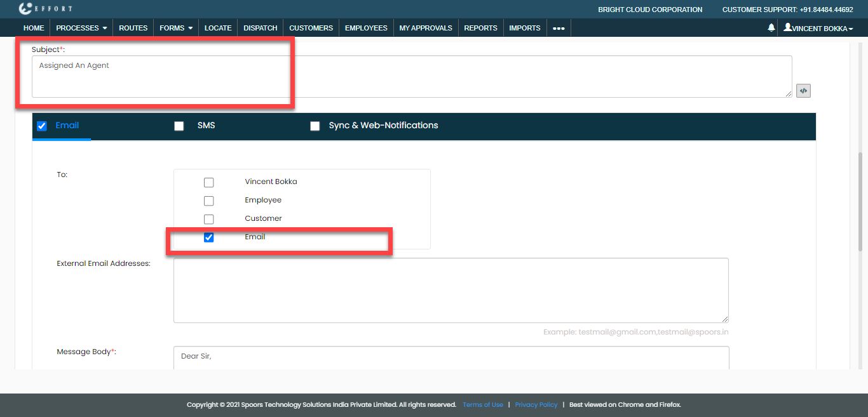Open the Privacy Policy link
Viewport: 868px width, 417px height.
point(536,405)
